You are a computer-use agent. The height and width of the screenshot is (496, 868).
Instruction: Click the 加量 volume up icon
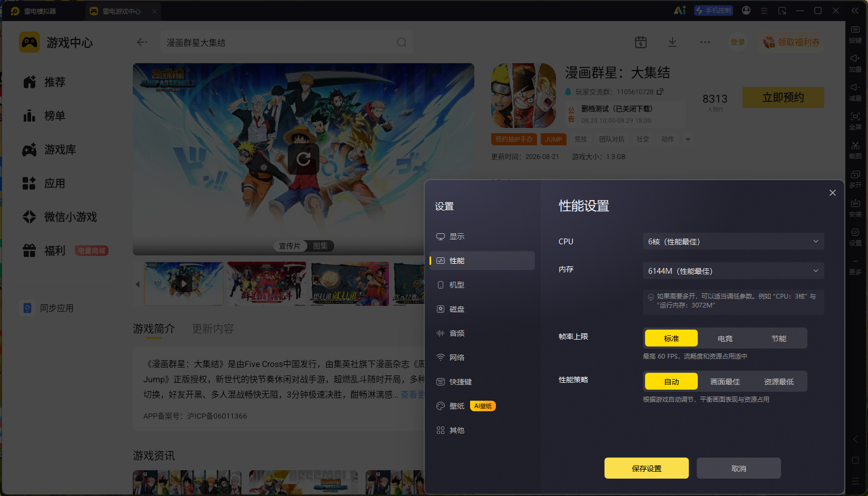click(855, 63)
